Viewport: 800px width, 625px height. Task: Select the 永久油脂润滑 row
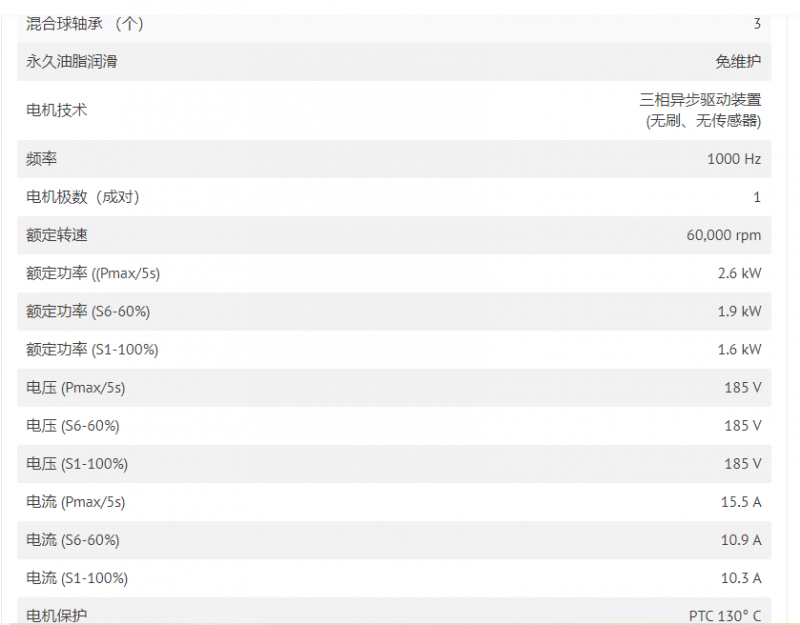click(x=394, y=62)
